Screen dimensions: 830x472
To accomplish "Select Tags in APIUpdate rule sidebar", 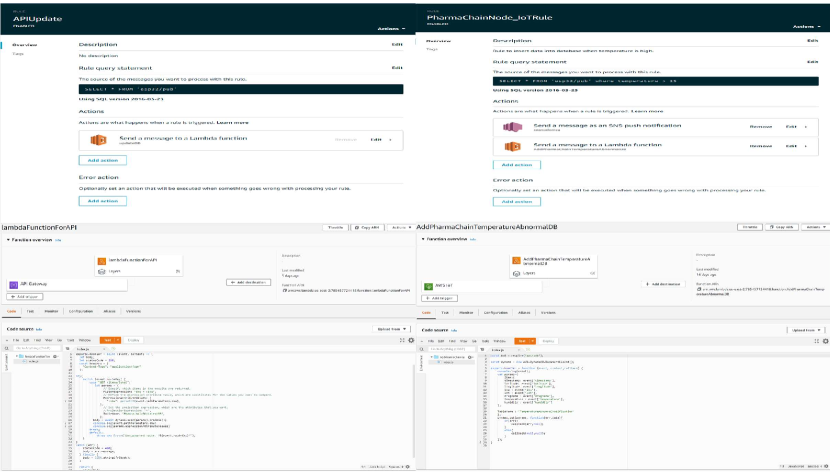I will 18,54.
